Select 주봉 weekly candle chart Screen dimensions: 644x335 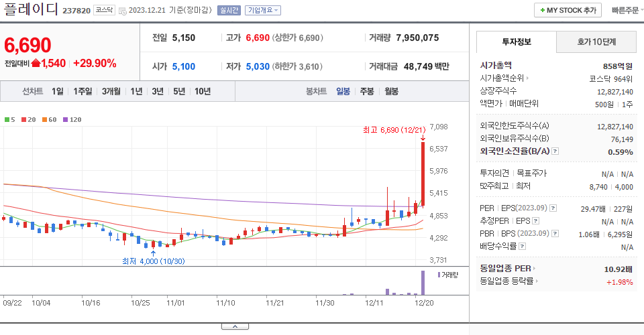point(367,91)
